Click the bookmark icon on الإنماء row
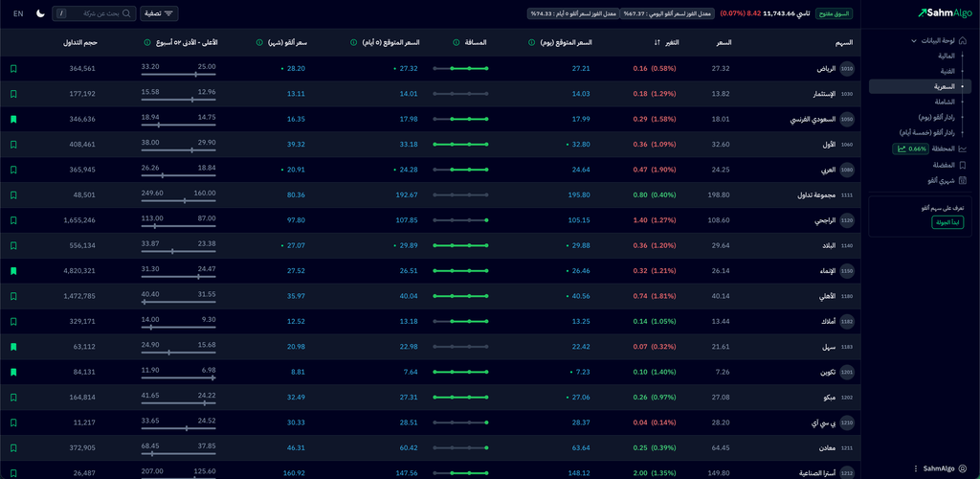Viewport: 980px width, 479px height. tap(13, 271)
